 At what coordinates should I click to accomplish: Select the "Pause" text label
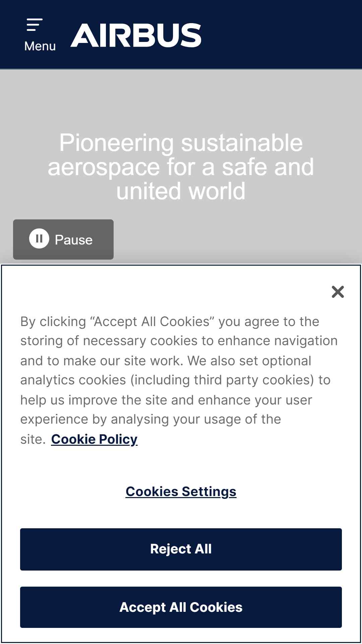(x=74, y=240)
